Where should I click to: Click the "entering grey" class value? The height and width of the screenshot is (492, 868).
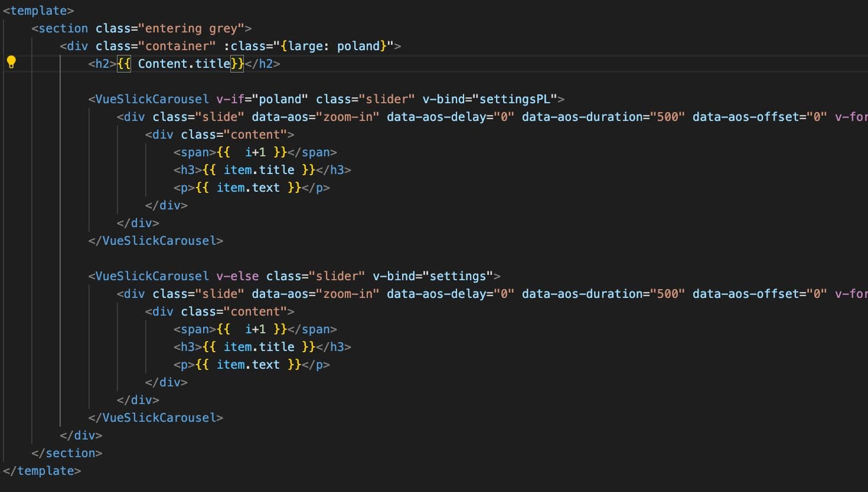click(191, 28)
